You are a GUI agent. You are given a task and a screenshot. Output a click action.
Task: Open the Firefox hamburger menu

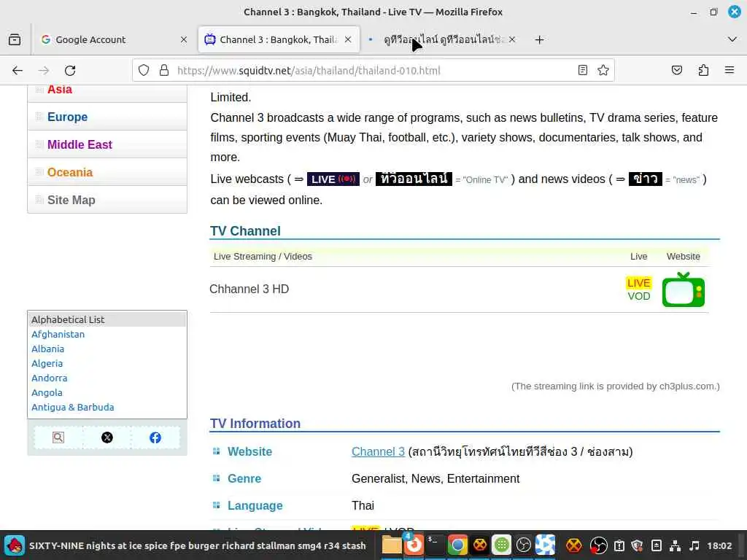(729, 71)
